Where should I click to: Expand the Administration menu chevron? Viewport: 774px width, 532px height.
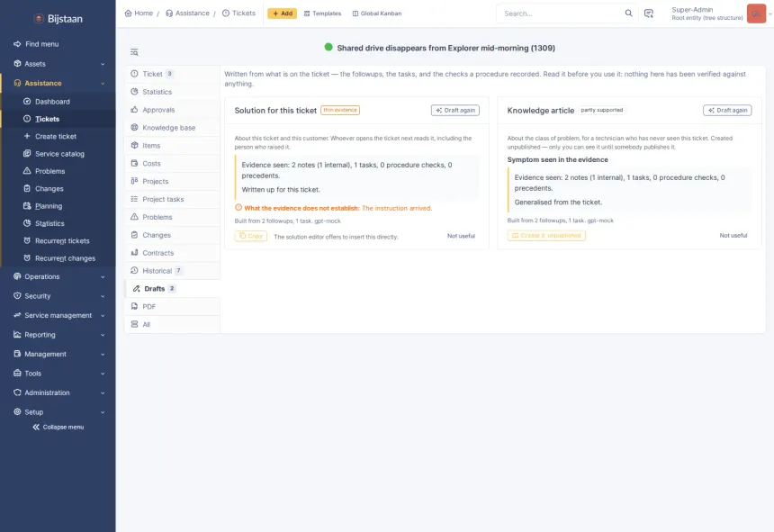(x=103, y=393)
